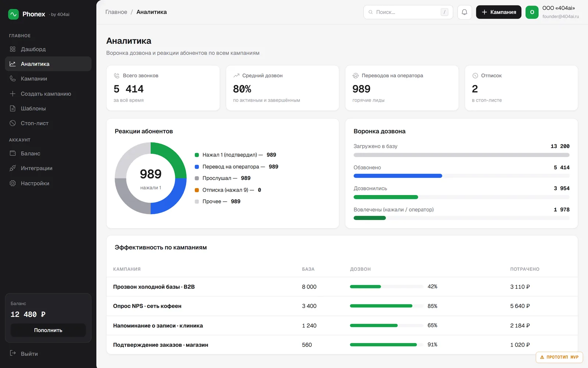Click the 42% дозвон progress bar
The height and width of the screenshot is (368, 588).
[386, 286]
